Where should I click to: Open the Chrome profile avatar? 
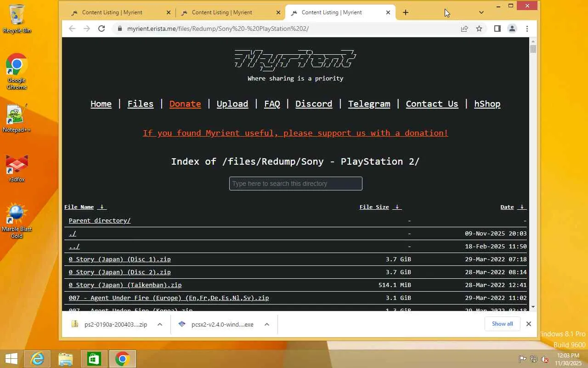click(x=512, y=29)
